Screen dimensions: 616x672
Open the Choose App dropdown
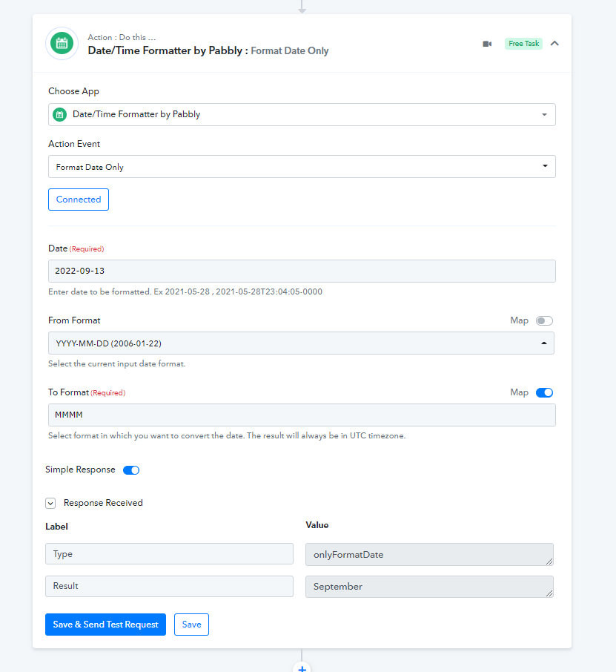(302, 114)
